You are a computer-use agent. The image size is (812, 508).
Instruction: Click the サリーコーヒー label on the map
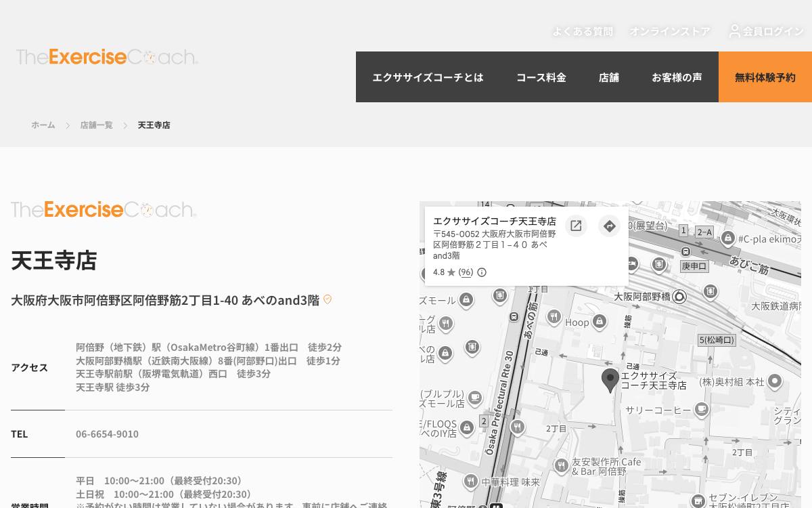tap(658, 410)
